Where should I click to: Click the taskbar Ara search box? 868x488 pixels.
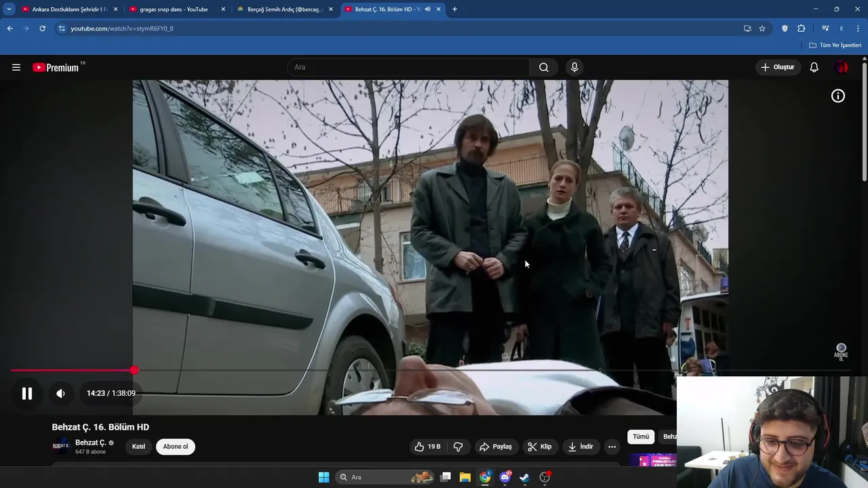click(x=385, y=477)
